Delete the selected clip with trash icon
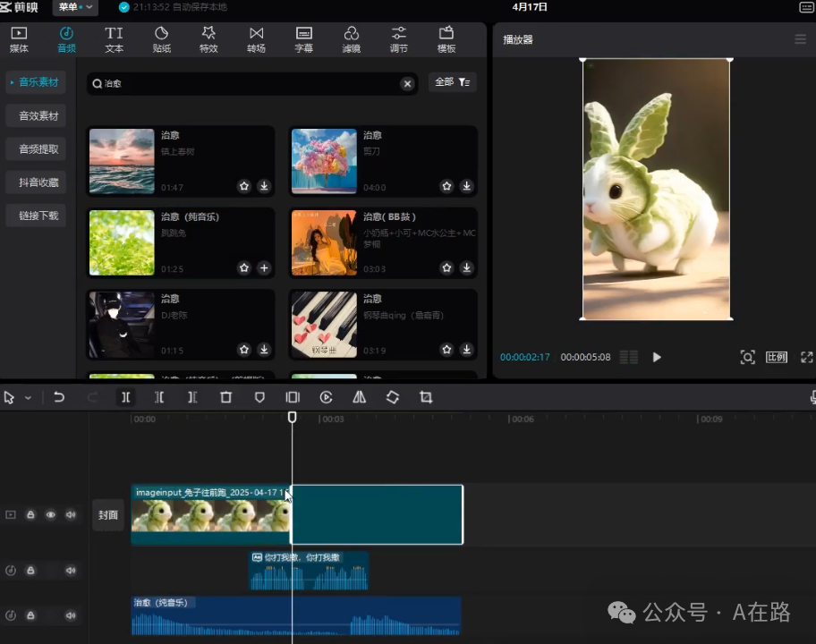This screenshot has width=816, height=644. tap(226, 397)
